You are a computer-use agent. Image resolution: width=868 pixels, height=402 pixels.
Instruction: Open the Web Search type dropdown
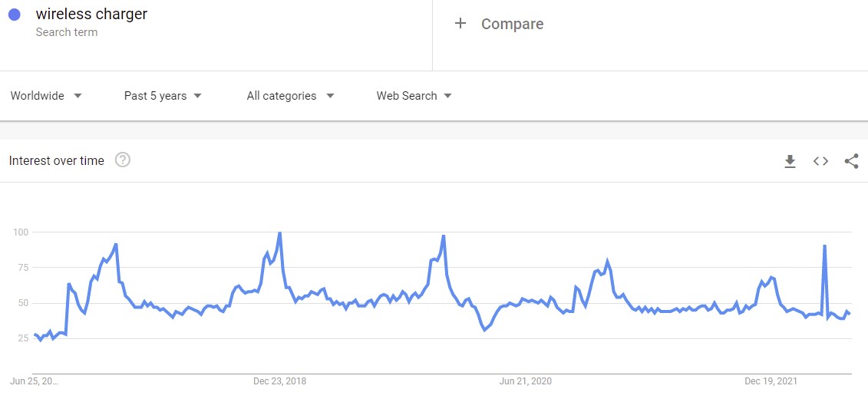coord(414,96)
